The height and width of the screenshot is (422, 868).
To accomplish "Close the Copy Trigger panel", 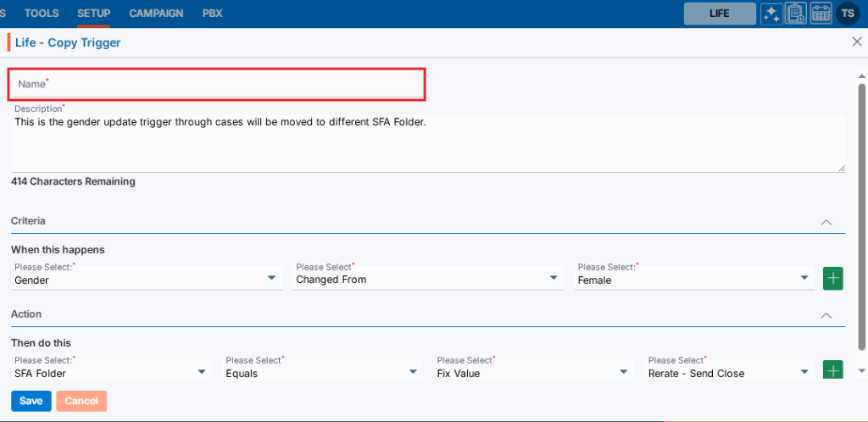I will 856,42.
